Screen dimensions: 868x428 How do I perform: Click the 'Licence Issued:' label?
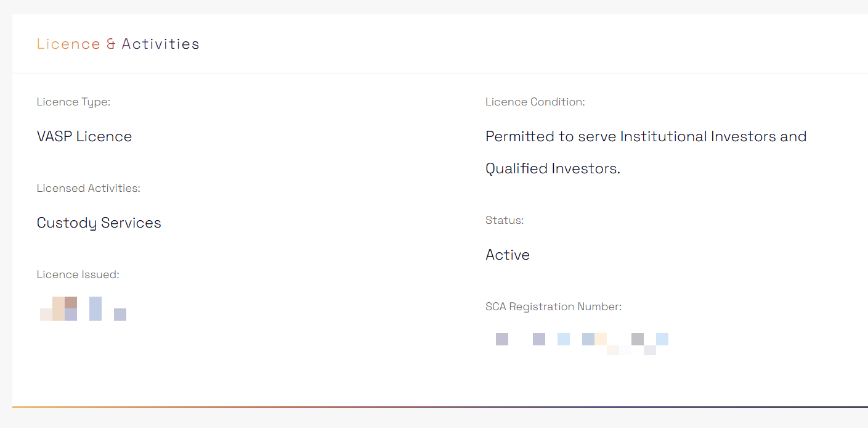pos(78,274)
